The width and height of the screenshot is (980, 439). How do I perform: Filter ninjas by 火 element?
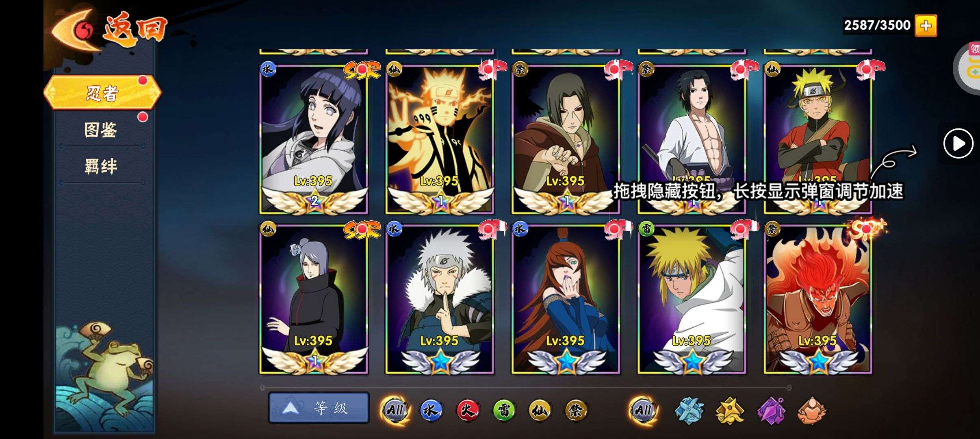467,410
